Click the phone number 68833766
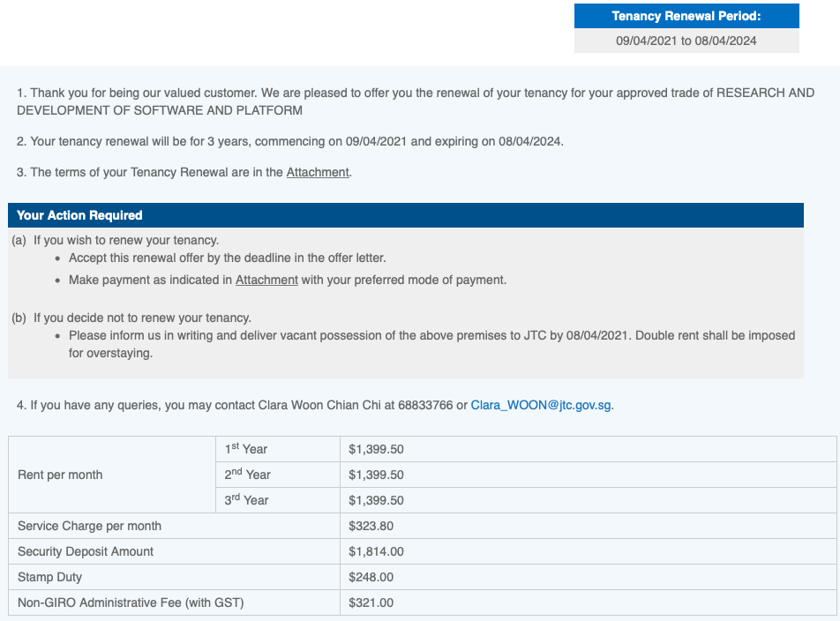The height and width of the screenshot is (621, 840). (x=425, y=405)
